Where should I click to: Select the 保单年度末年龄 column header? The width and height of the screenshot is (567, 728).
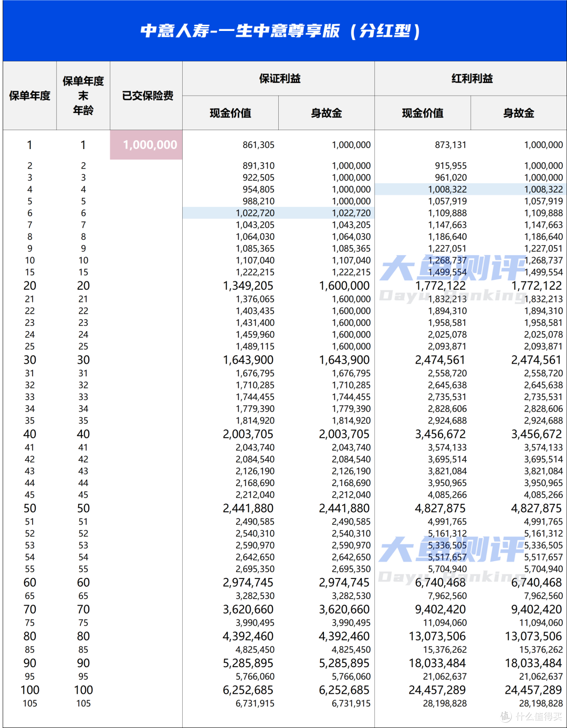point(83,96)
